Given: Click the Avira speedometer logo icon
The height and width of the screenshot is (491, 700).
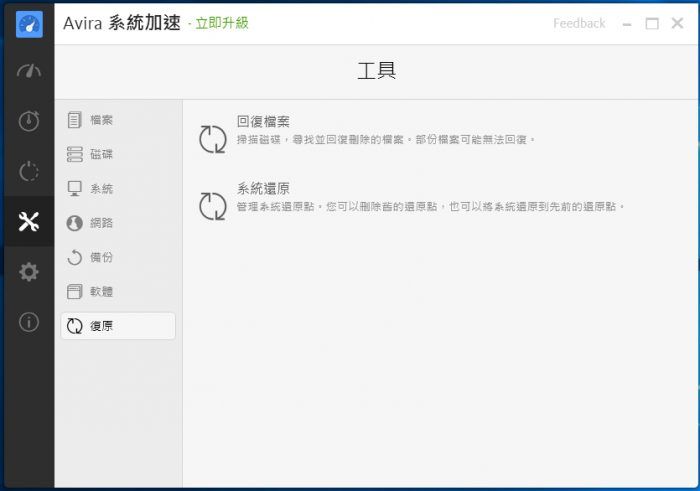Looking at the screenshot, I should pos(29,24).
